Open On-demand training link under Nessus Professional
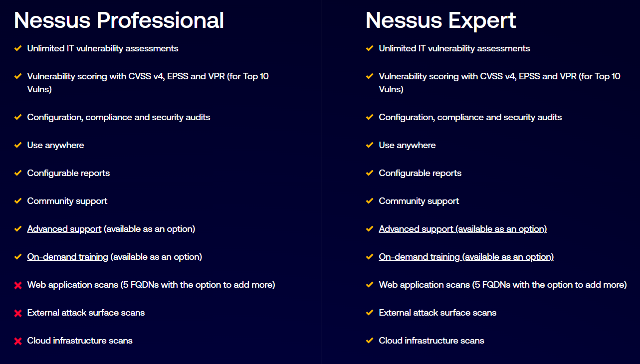 (68, 257)
